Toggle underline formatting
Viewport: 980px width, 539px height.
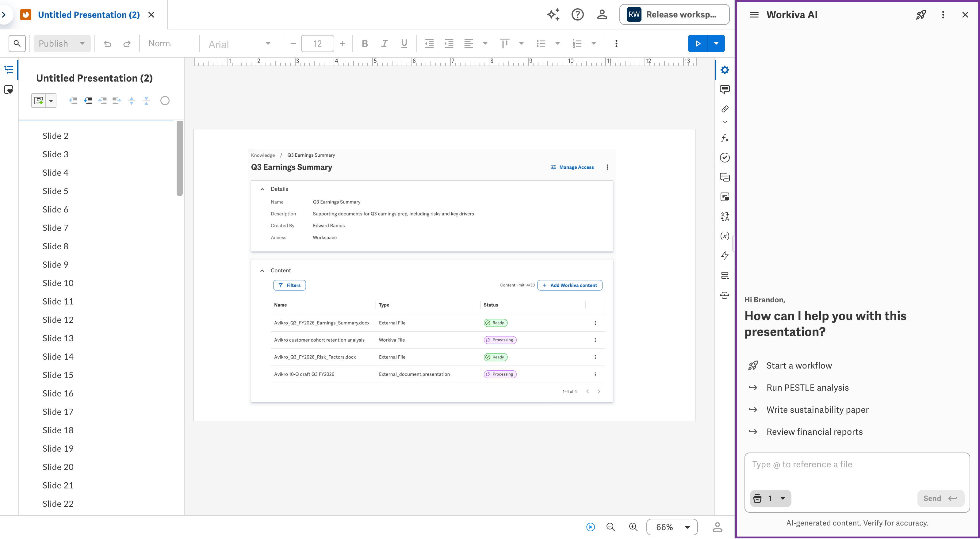point(404,44)
